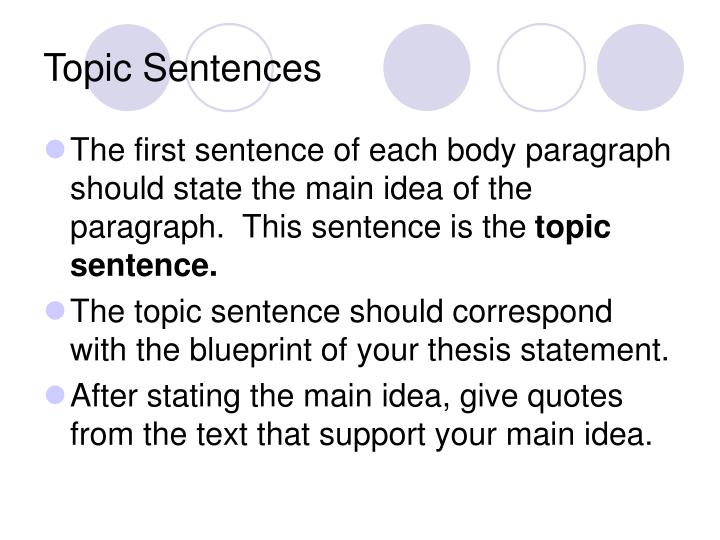Click the line 'from the text that support your main idea.'
Screen dimensions: 720x540
[x=361, y=435]
